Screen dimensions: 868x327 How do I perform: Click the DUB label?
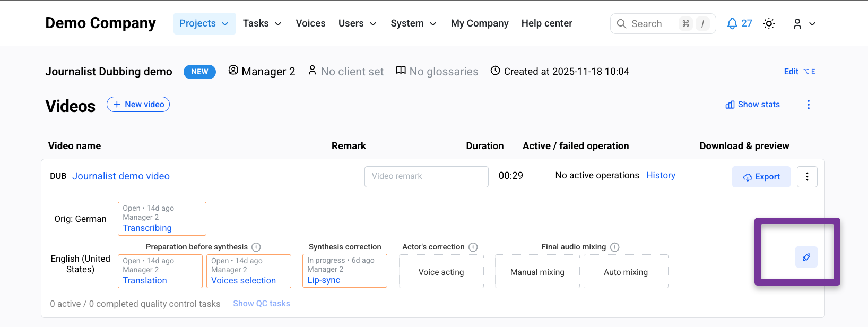(x=58, y=176)
